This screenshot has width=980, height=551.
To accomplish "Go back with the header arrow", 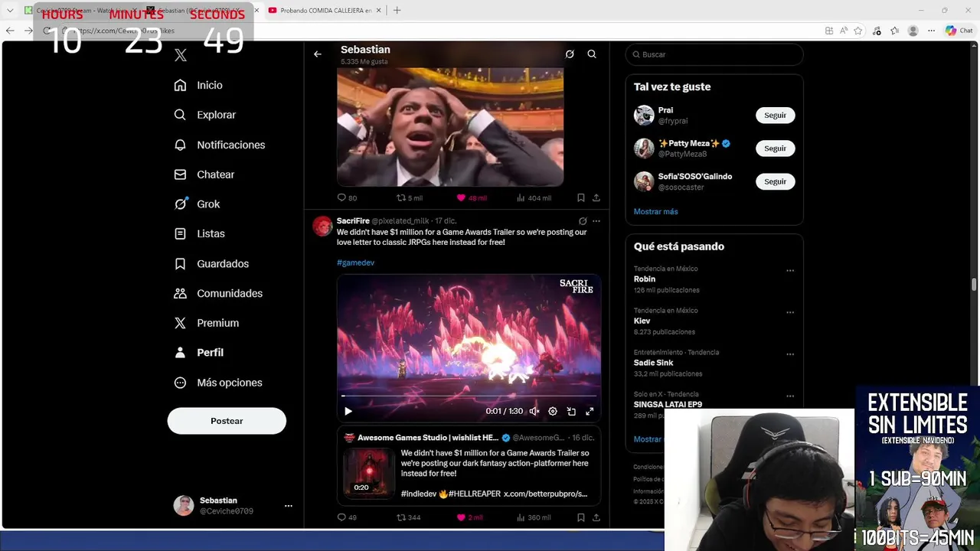I will point(318,54).
